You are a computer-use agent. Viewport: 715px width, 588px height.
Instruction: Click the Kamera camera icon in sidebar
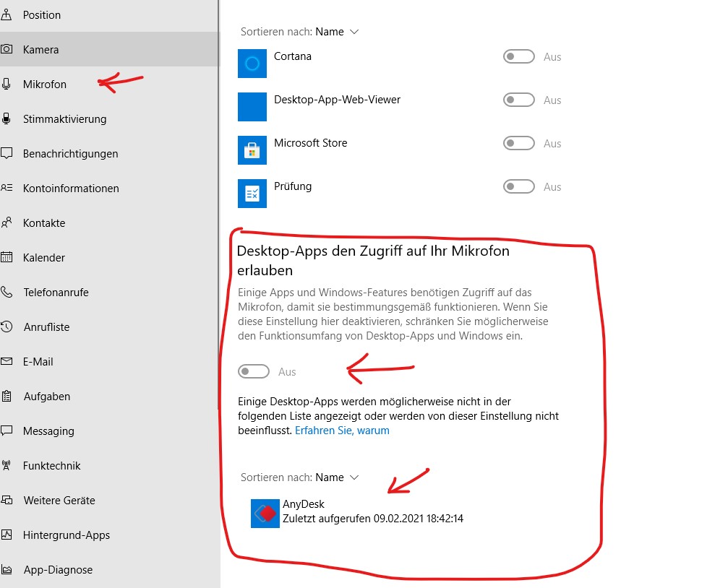pyautogui.click(x=7, y=49)
